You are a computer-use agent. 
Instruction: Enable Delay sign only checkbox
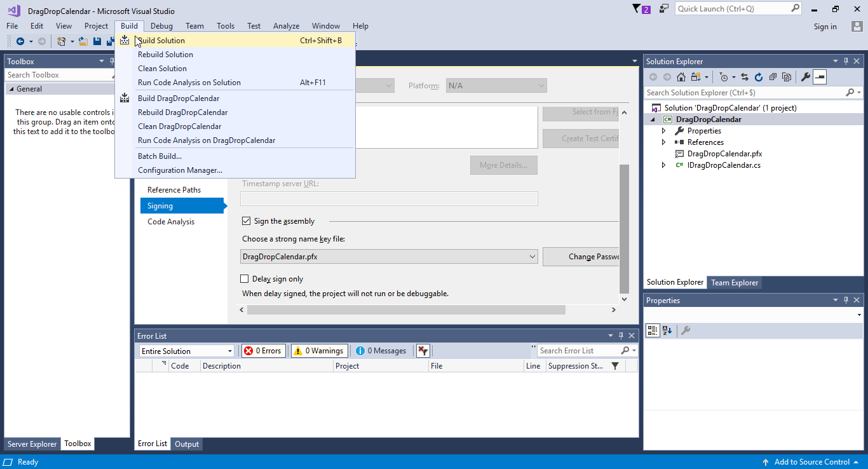(x=245, y=279)
